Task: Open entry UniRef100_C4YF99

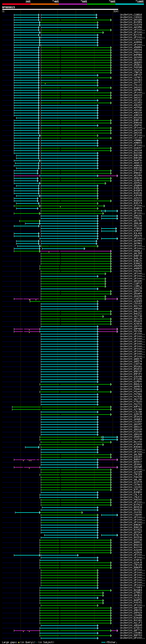Action: [x=131, y=440]
